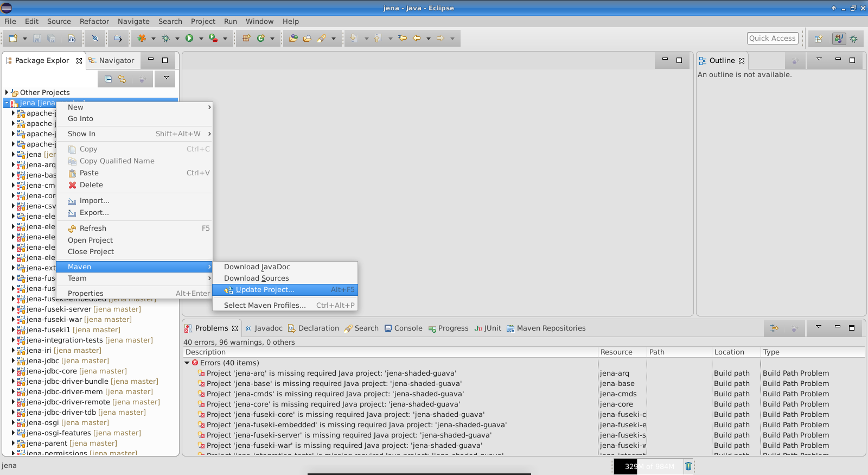Open the Package Explorer view menu dropdown
Image resolution: width=868 pixels, height=475 pixels.
point(166,78)
